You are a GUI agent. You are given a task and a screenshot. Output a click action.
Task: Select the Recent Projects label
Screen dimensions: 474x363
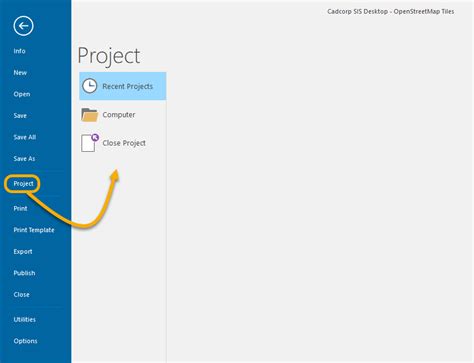pyautogui.click(x=128, y=86)
